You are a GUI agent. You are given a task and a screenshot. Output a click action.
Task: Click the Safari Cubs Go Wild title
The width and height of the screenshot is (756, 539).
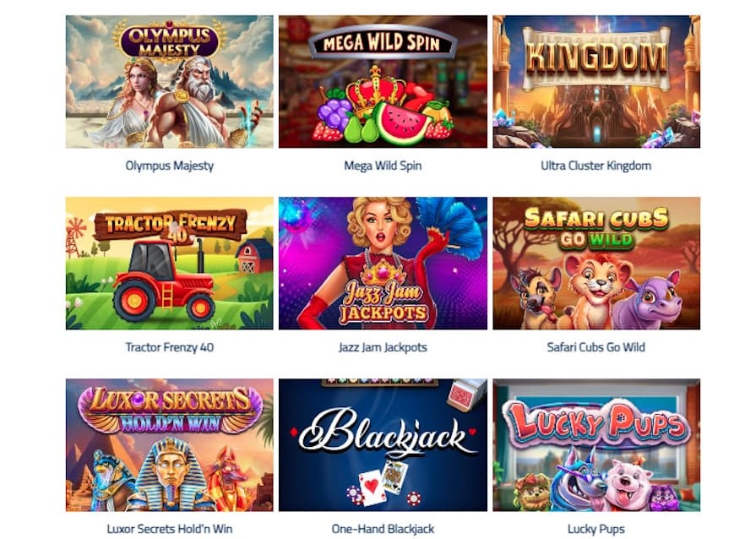596,347
